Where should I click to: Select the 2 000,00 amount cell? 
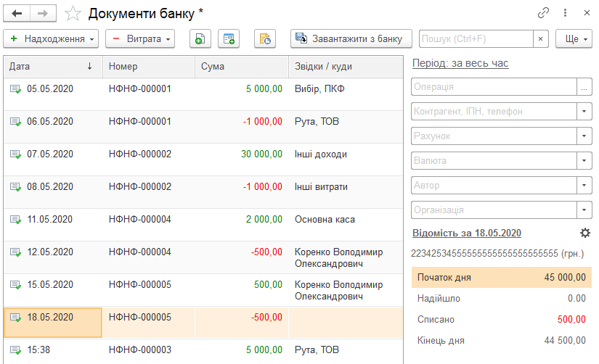(x=242, y=225)
